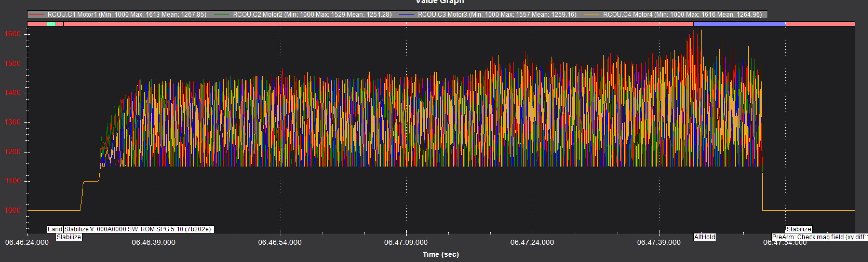Screen dimensions: 868x262
Task: Click the 1200 value on Y axis
Action: click(x=12, y=152)
